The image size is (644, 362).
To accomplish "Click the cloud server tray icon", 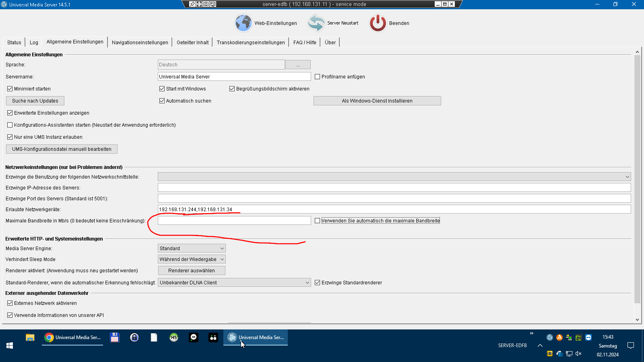I will point(559,354).
